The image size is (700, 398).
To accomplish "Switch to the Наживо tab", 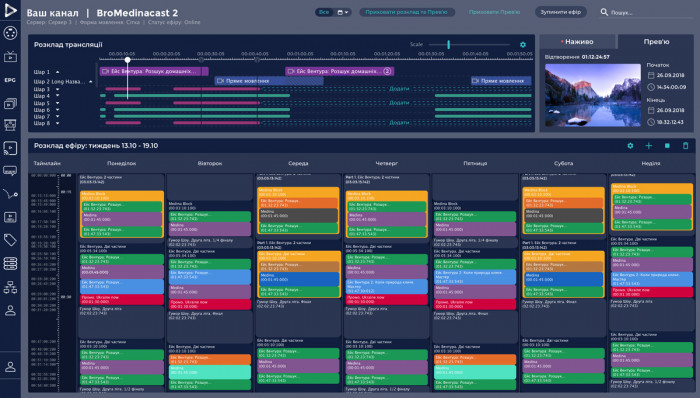I will (577, 41).
